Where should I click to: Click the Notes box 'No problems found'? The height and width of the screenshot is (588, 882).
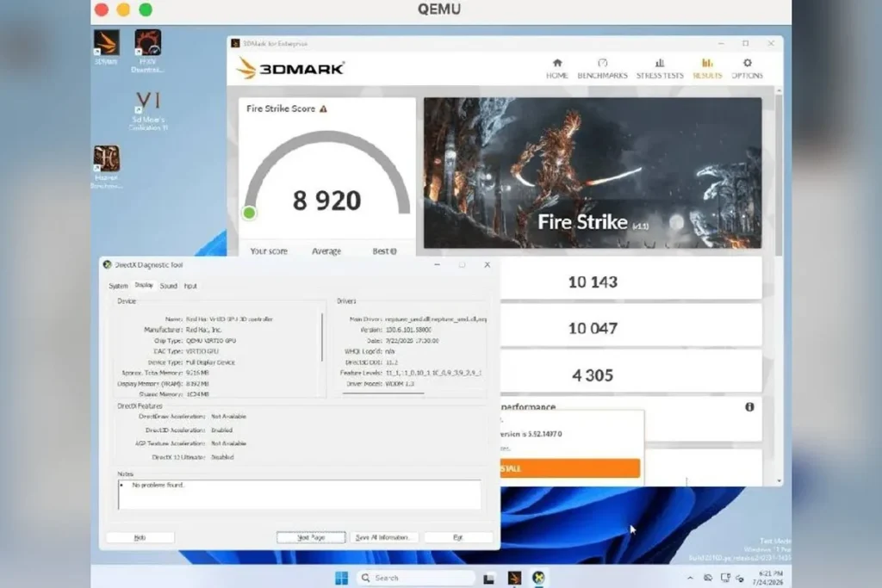(299, 494)
